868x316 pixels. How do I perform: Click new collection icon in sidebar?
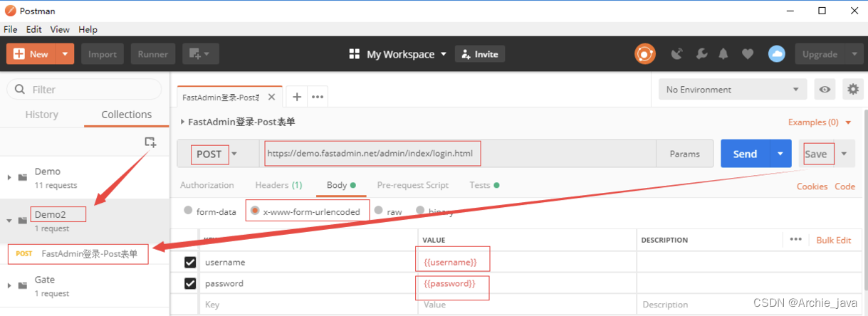[150, 142]
